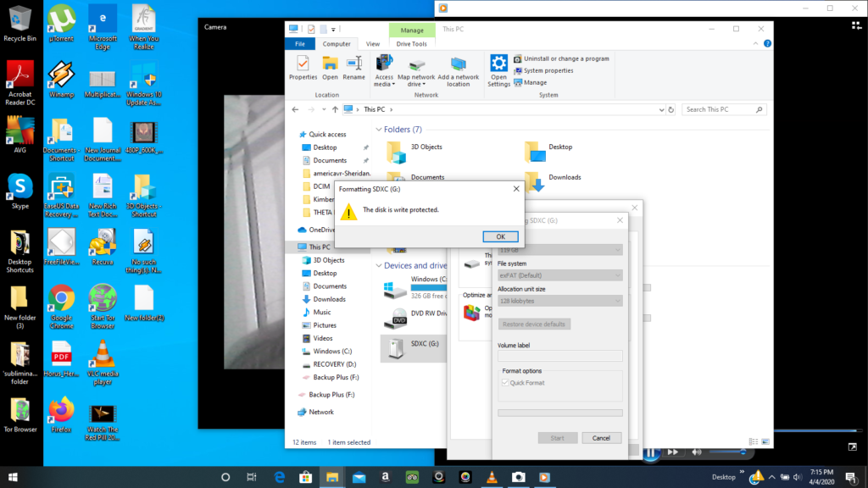Click the Open Settings gear icon
This screenshot has height=488, width=868.
pos(498,71)
